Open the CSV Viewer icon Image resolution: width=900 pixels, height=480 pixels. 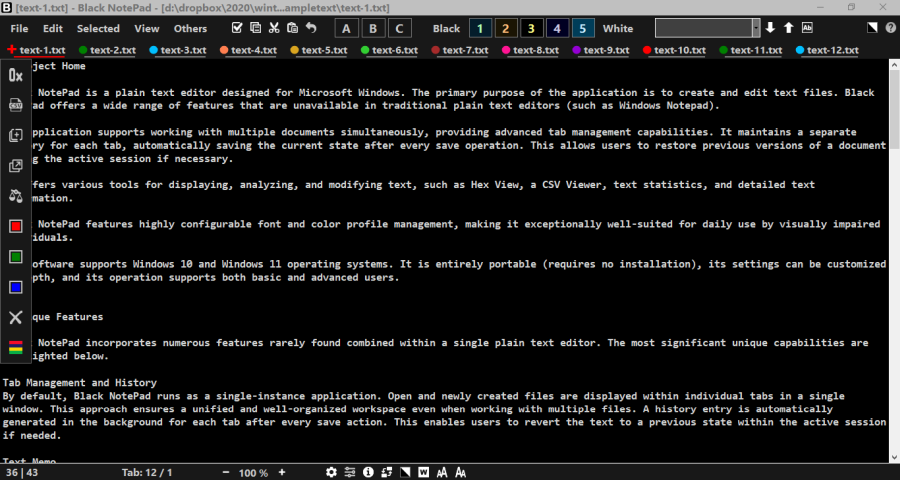pyautogui.click(x=15, y=105)
